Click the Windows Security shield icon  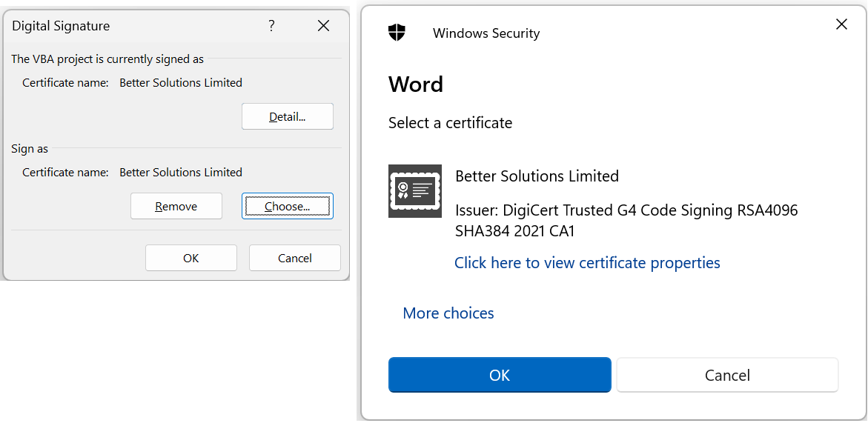pos(397,33)
